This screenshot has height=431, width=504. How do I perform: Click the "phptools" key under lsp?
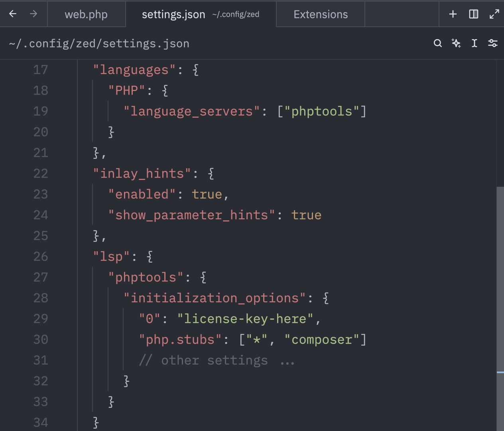click(x=146, y=277)
